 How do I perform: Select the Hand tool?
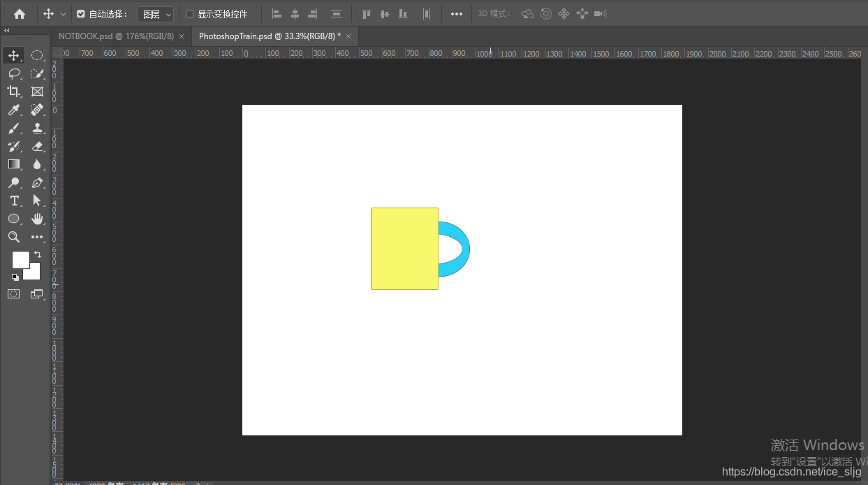click(x=38, y=219)
